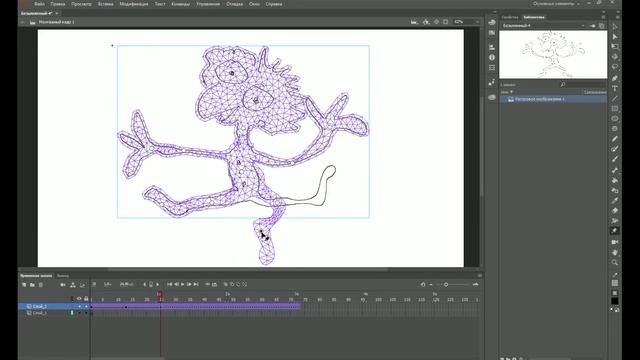Toggle visibility dot of top layer

[80, 306]
